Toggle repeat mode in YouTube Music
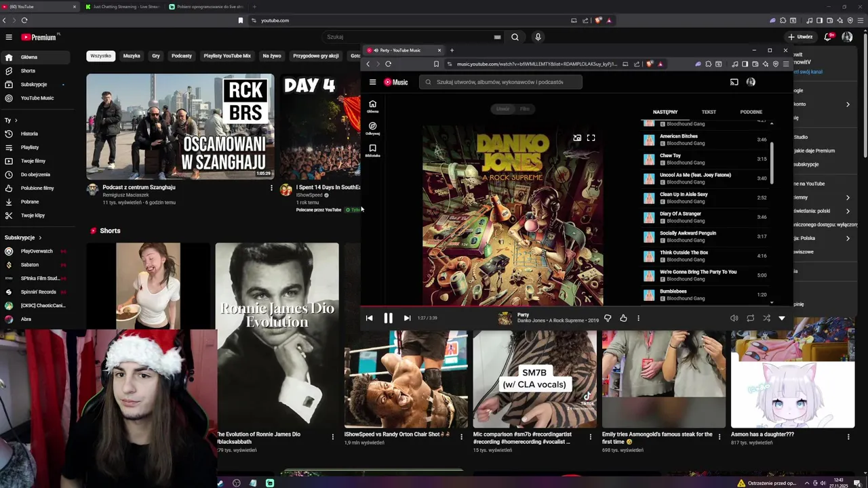Image resolution: width=868 pixels, height=488 pixels. [750, 318]
